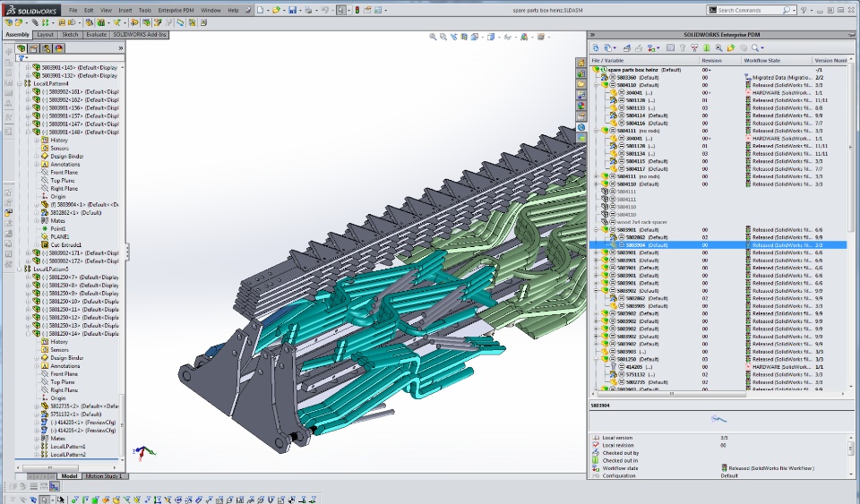The width and height of the screenshot is (860, 504).
Task: Click the PDM list horizontal scrollbar
Action: pyautogui.click(x=672, y=393)
